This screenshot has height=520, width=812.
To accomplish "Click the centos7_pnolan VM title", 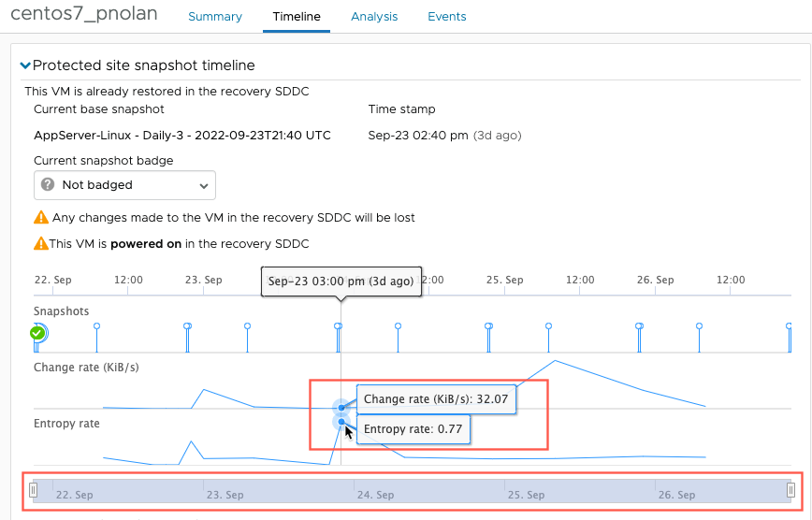I will (x=84, y=13).
